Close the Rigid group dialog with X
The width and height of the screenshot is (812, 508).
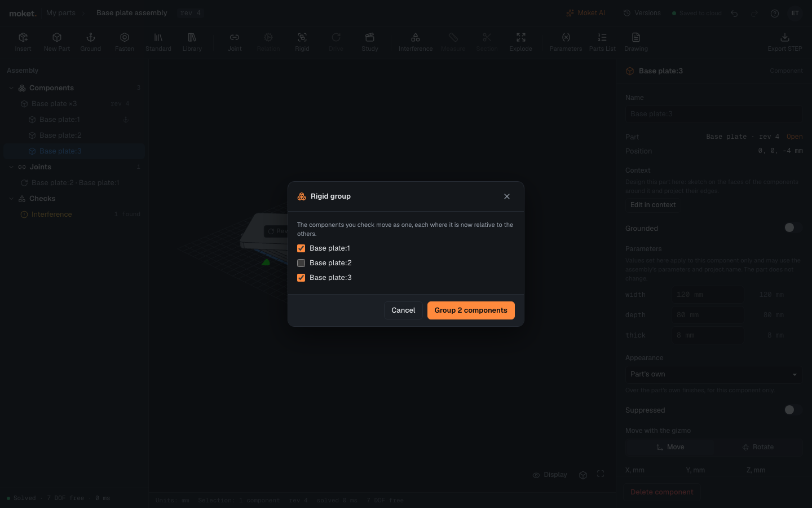coord(507,196)
